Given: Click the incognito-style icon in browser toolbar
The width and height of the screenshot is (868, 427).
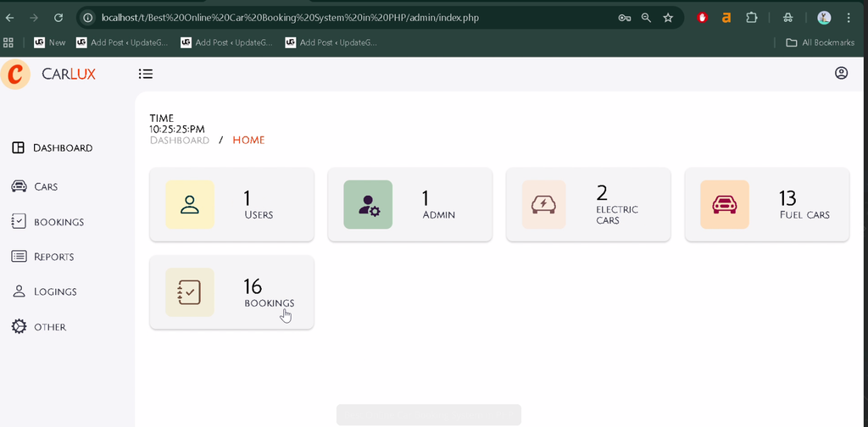Looking at the screenshot, I should click(x=787, y=18).
